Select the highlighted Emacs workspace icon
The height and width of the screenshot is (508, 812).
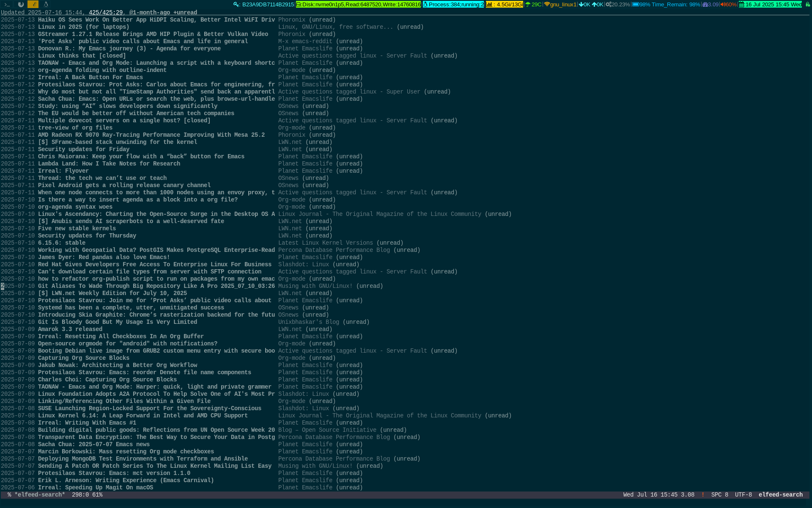click(x=33, y=4)
